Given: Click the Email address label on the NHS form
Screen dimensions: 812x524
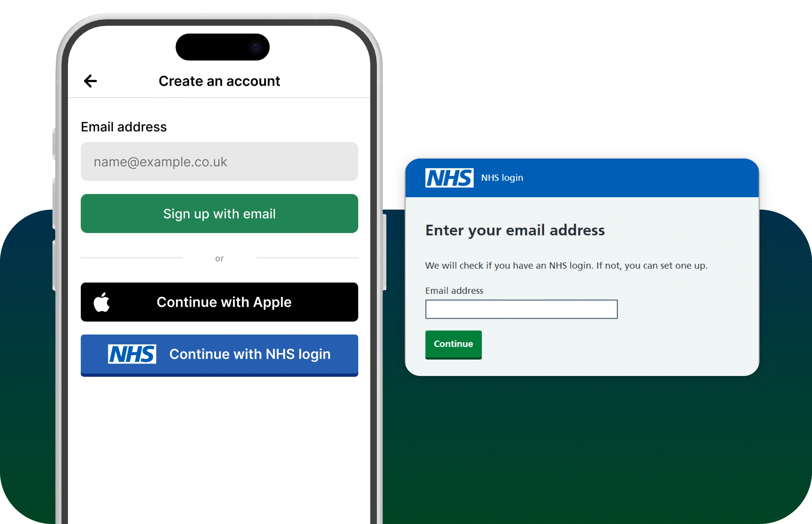Looking at the screenshot, I should click(454, 290).
